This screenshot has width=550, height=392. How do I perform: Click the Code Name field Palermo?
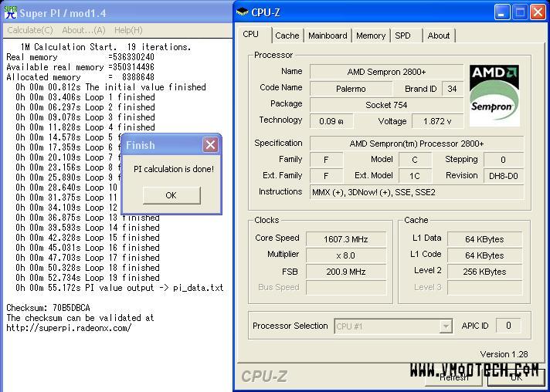(x=351, y=89)
